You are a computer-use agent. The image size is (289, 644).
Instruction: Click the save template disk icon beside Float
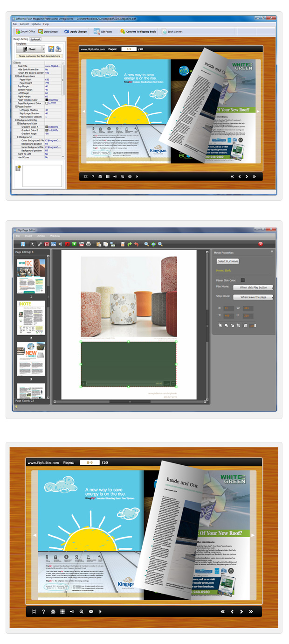click(51, 49)
